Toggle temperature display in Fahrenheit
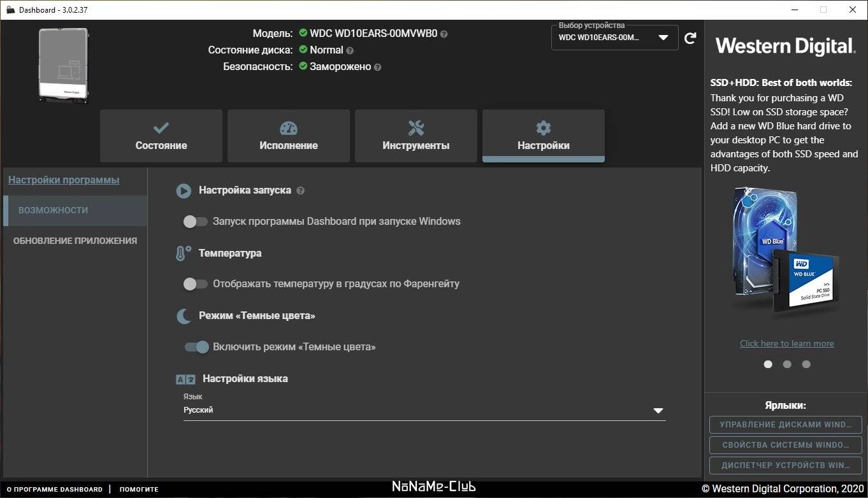The image size is (868, 498). click(196, 284)
